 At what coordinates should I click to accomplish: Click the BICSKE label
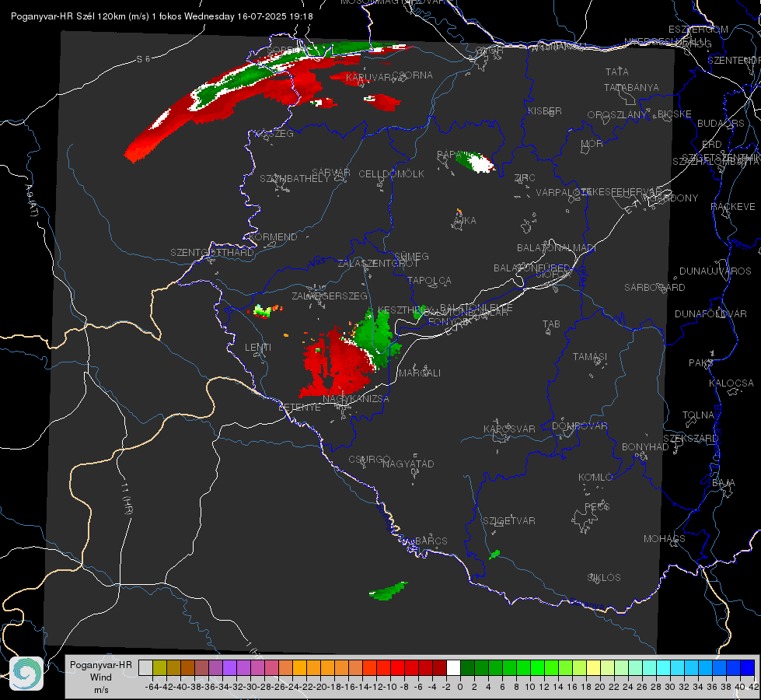(x=675, y=114)
